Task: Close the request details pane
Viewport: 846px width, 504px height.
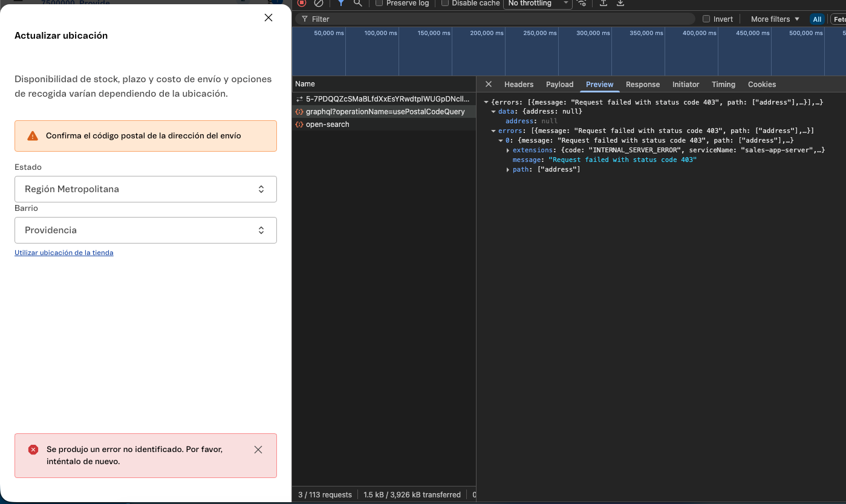Action: point(489,84)
